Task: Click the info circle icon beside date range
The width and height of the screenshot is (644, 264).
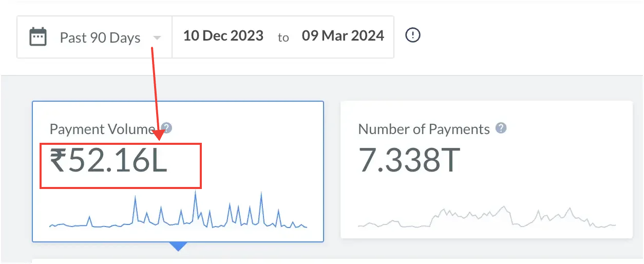Action: [x=413, y=35]
